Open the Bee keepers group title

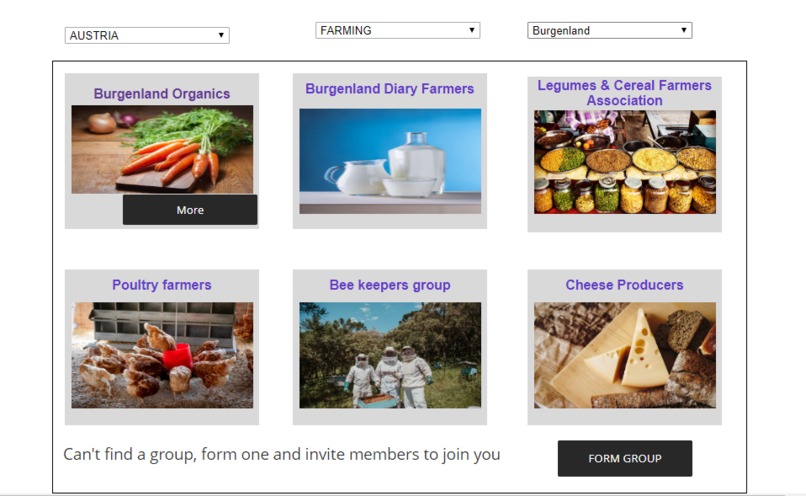point(390,285)
